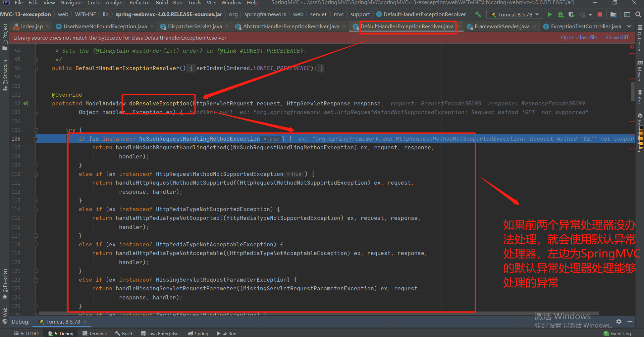
Task: Open the Java Enterprise tool window
Action: click(160, 333)
